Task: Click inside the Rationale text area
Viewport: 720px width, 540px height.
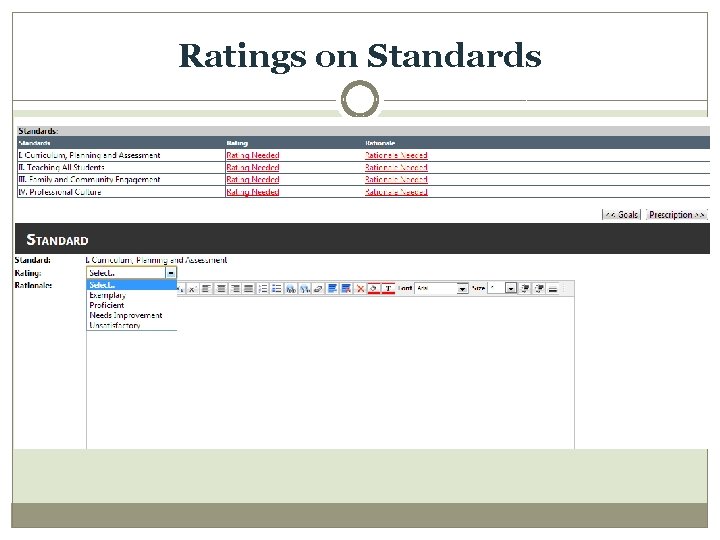Action: coord(330,372)
